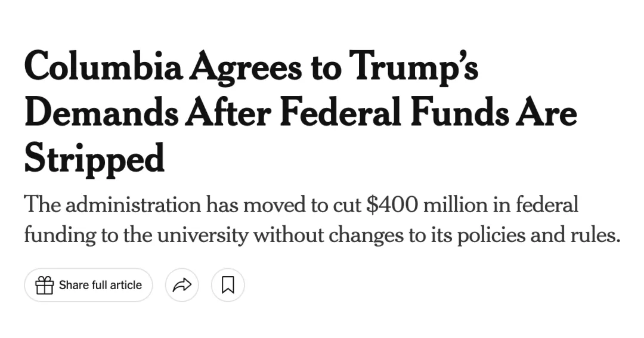Click the gift box icon

(x=44, y=285)
